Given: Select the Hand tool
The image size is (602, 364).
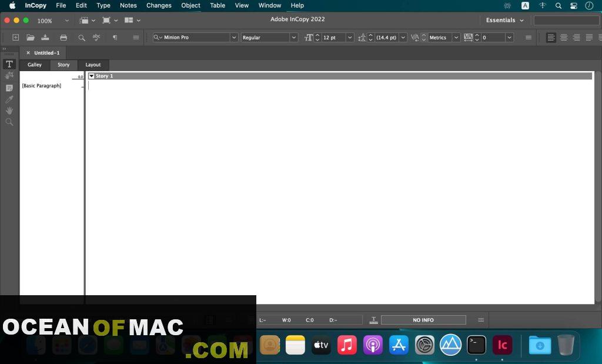Looking at the screenshot, I should tap(9, 111).
